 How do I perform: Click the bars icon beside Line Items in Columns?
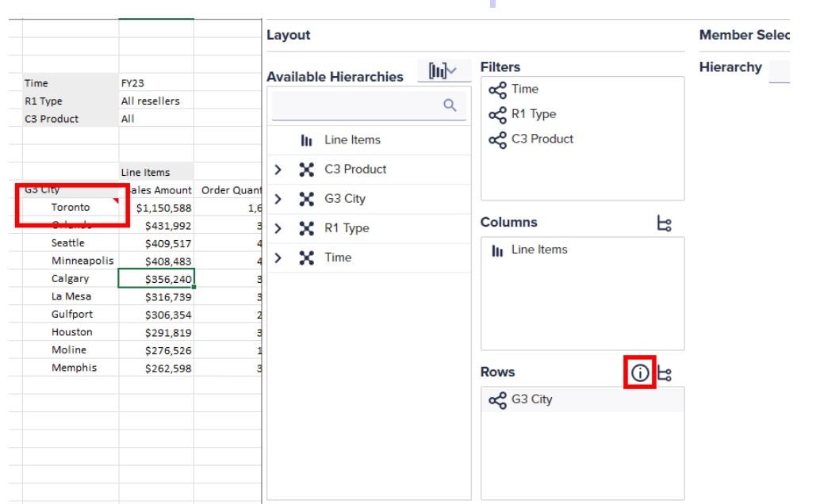click(498, 250)
